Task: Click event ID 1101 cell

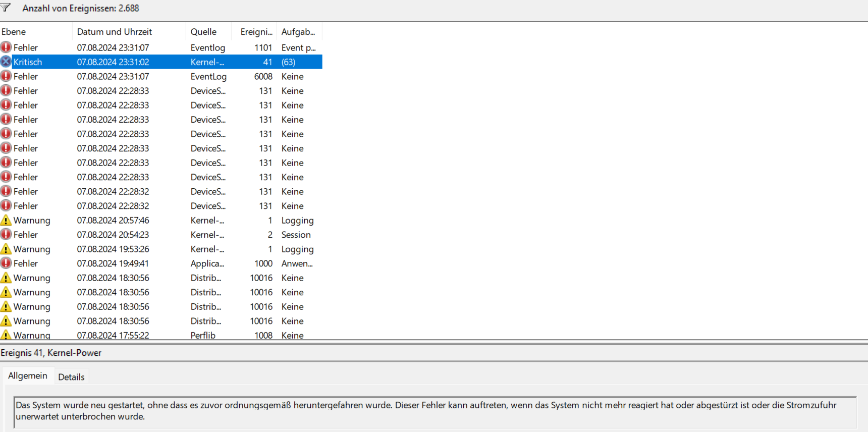Action: (263, 47)
